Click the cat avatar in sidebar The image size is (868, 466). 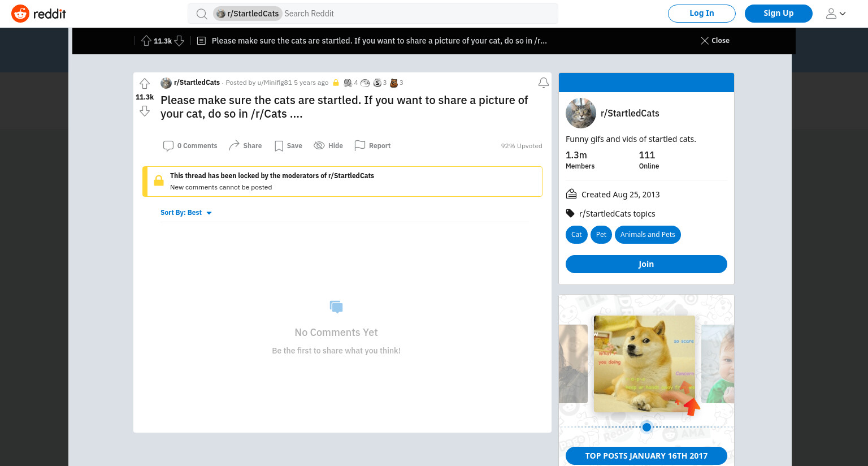[x=581, y=113]
